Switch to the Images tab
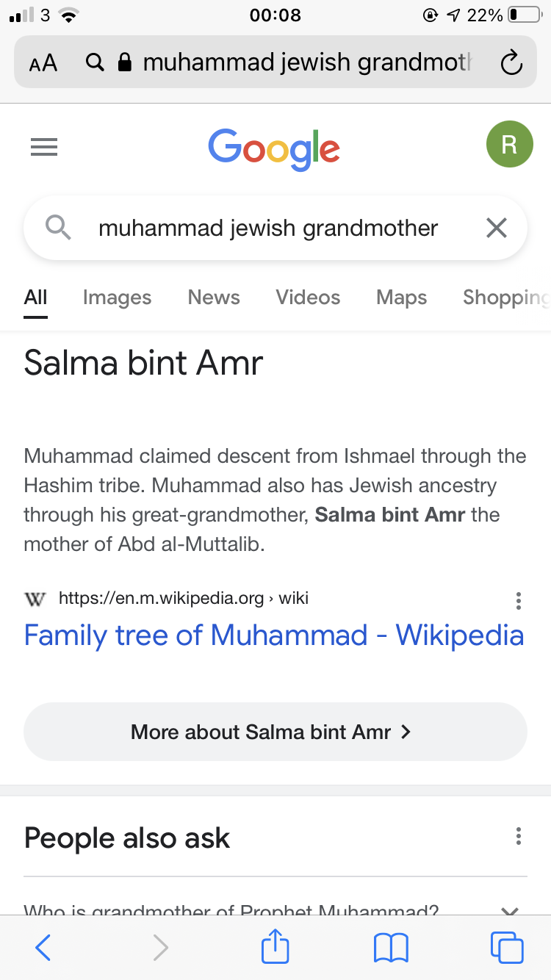The height and width of the screenshot is (980, 551). (x=117, y=298)
